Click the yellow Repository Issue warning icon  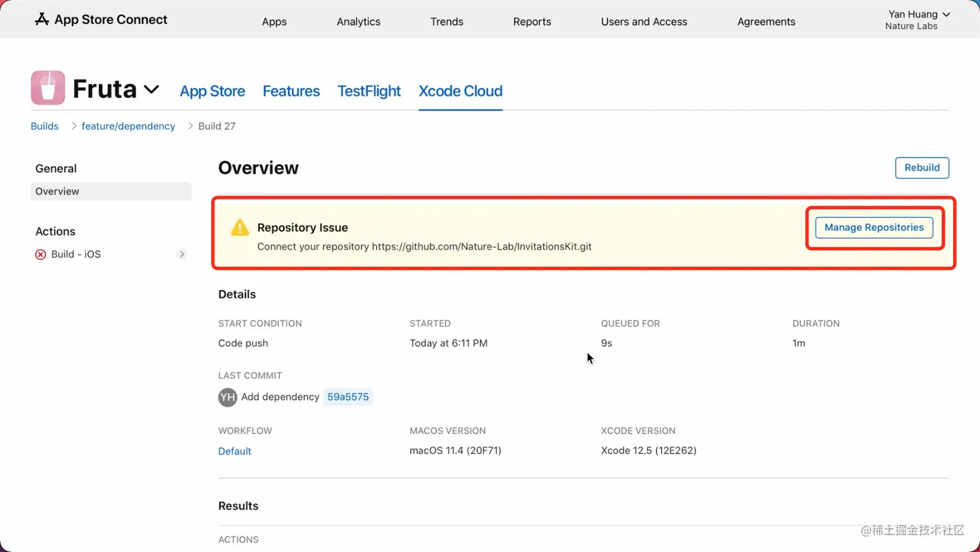tap(240, 227)
